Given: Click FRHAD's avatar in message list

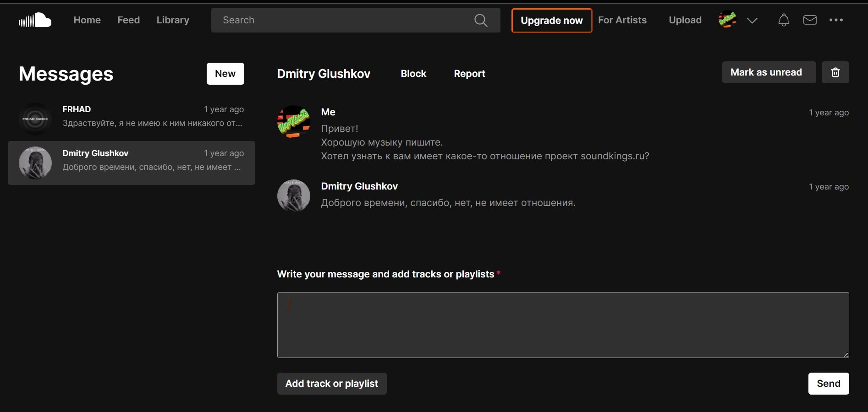Looking at the screenshot, I should (35, 119).
